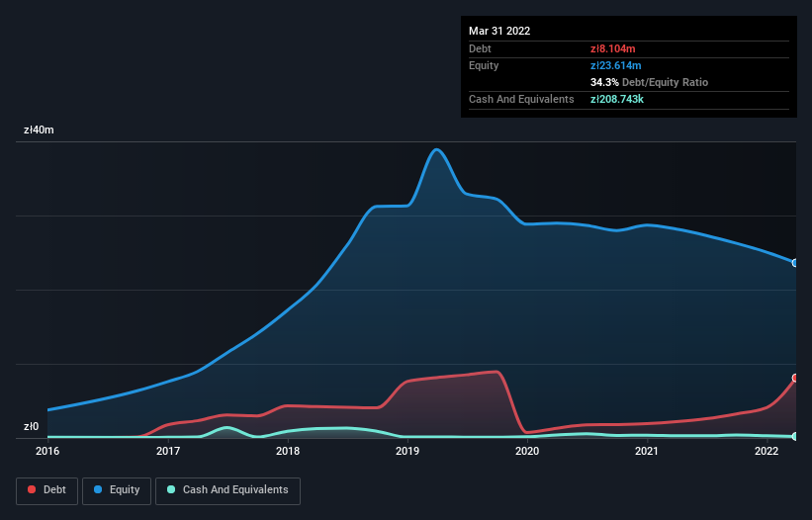This screenshot has height=520, width=812.
Task: Click the blue Equity marker at Mar 2022
Action: pyautogui.click(x=795, y=263)
